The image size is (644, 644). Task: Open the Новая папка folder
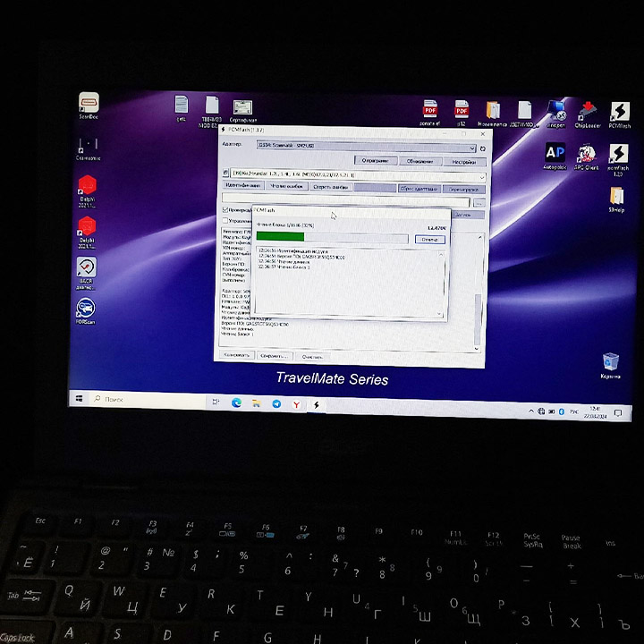pyautogui.click(x=493, y=114)
